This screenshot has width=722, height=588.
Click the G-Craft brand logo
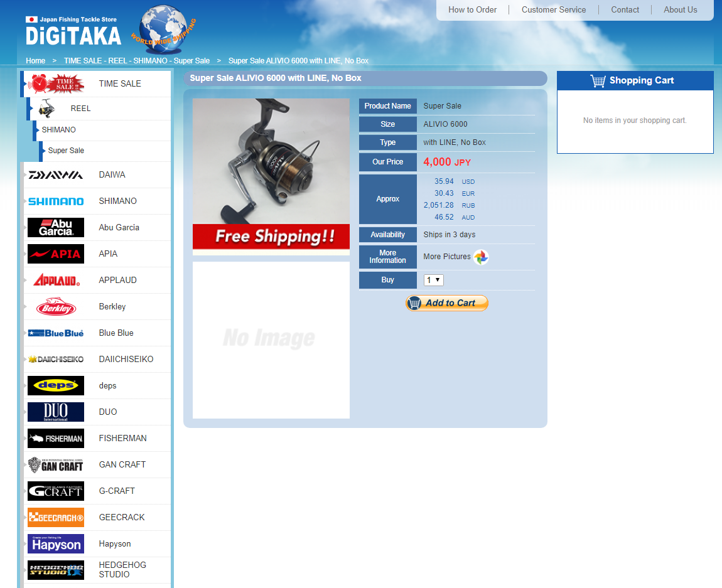coord(56,491)
